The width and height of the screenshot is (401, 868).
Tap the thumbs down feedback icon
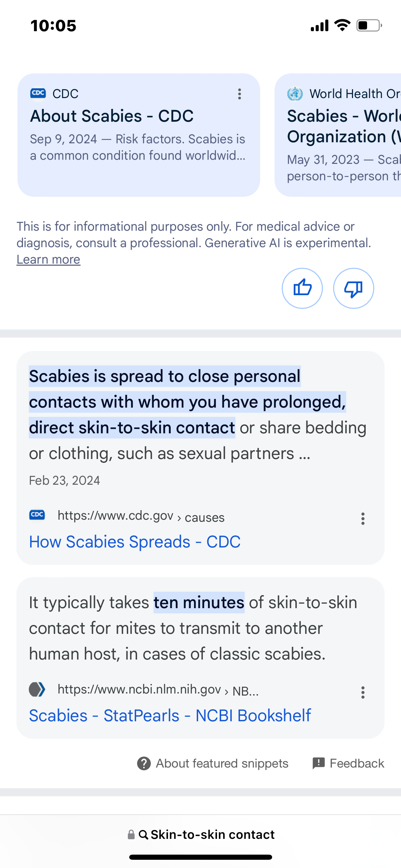[353, 288]
